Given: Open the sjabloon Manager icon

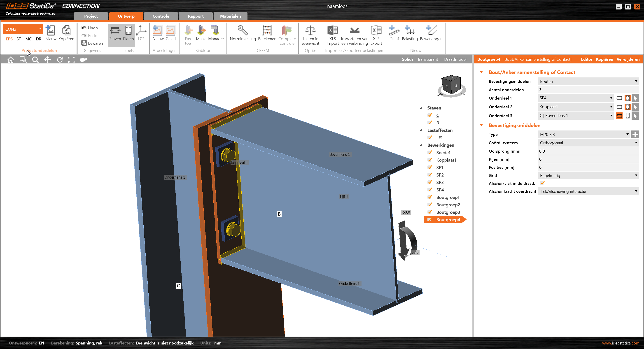Looking at the screenshot, I should [215, 31].
